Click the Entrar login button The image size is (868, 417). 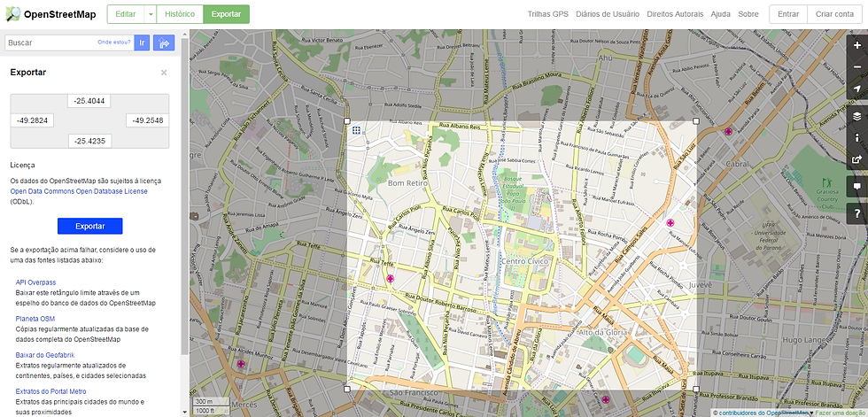coord(787,14)
